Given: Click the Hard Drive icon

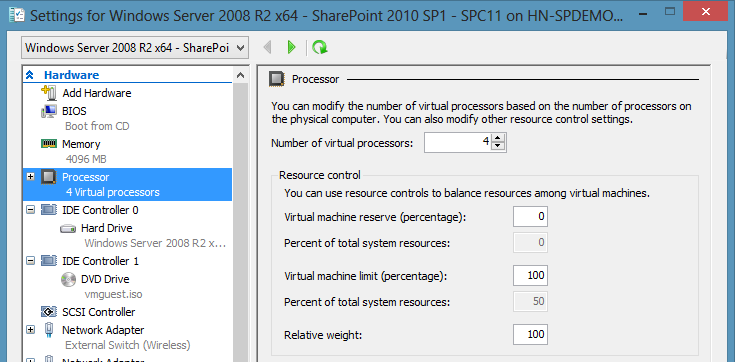Looking at the screenshot, I should pyautogui.click(x=68, y=229).
